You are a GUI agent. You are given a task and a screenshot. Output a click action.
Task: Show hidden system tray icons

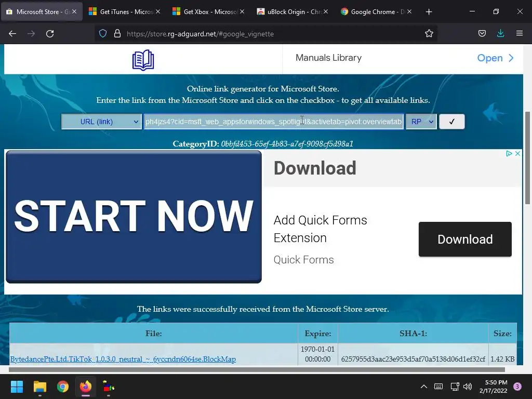[424, 387]
